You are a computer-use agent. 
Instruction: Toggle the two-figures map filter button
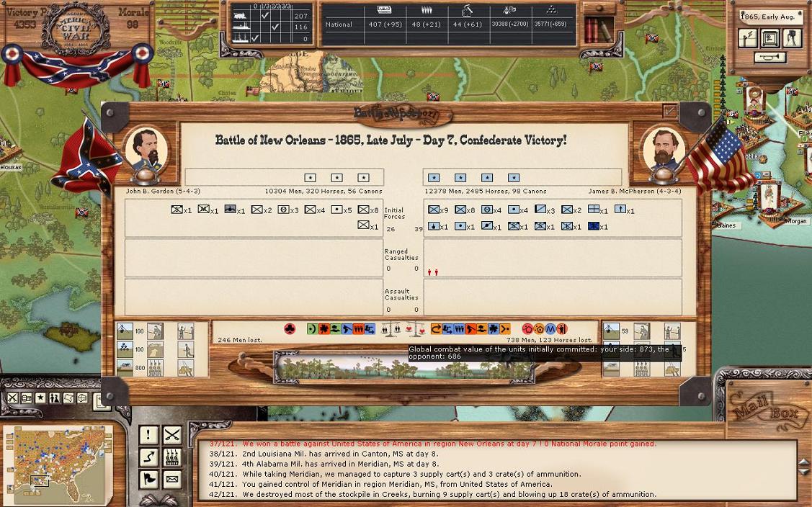point(55,398)
